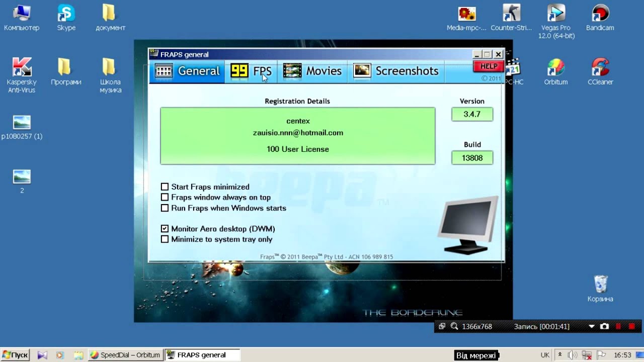Open the Пуск start menu

point(15,355)
